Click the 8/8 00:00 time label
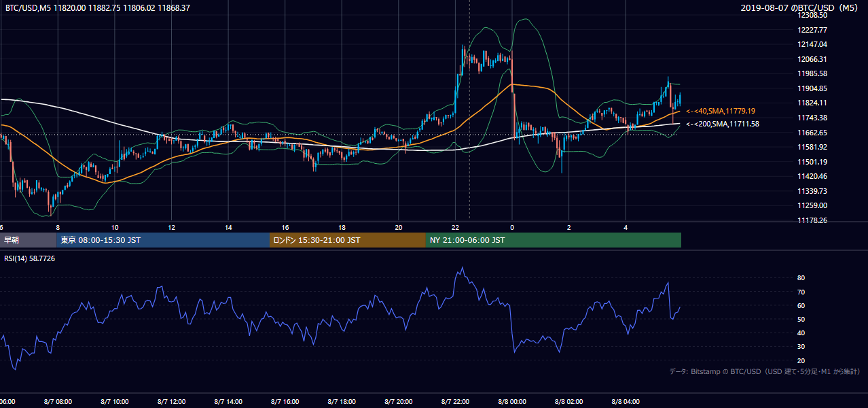The image size is (868, 408). [x=512, y=402]
